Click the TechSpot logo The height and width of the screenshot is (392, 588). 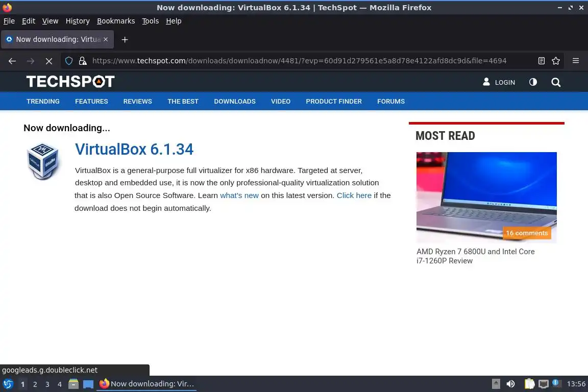pos(70,81)
